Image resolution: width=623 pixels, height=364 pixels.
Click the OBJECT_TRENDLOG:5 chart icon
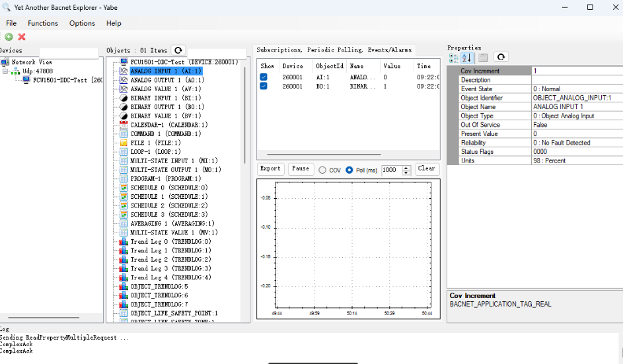tap(124, 287)
